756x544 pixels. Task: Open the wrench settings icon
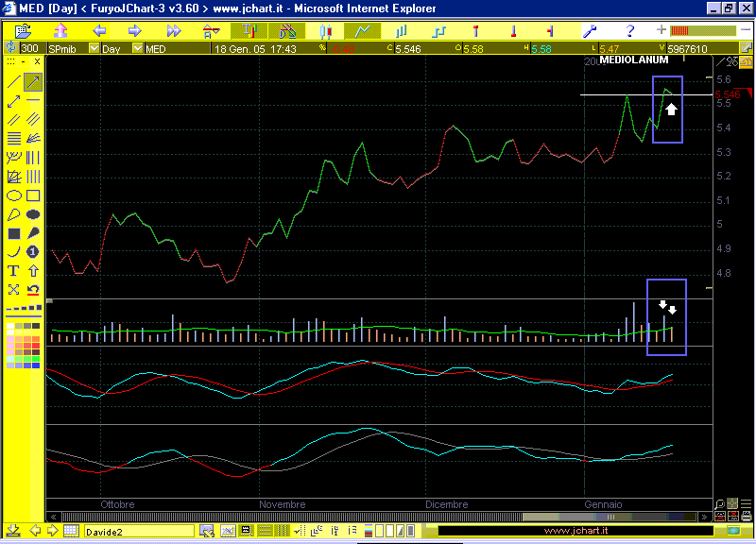(x=589, y=30)
